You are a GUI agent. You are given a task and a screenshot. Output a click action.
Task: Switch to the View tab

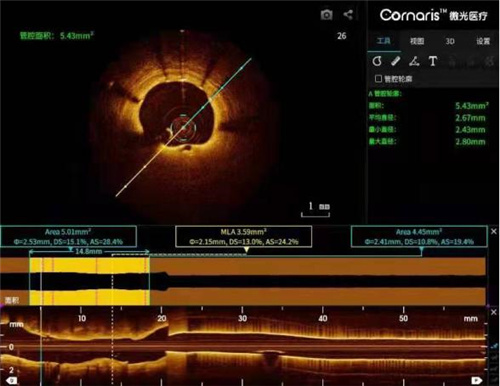[417, 41]
